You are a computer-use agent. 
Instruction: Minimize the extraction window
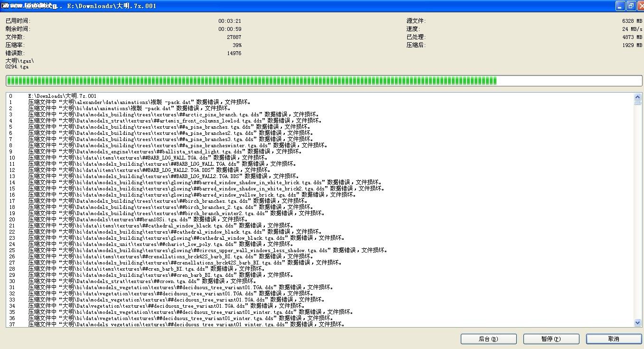[620, 6]
